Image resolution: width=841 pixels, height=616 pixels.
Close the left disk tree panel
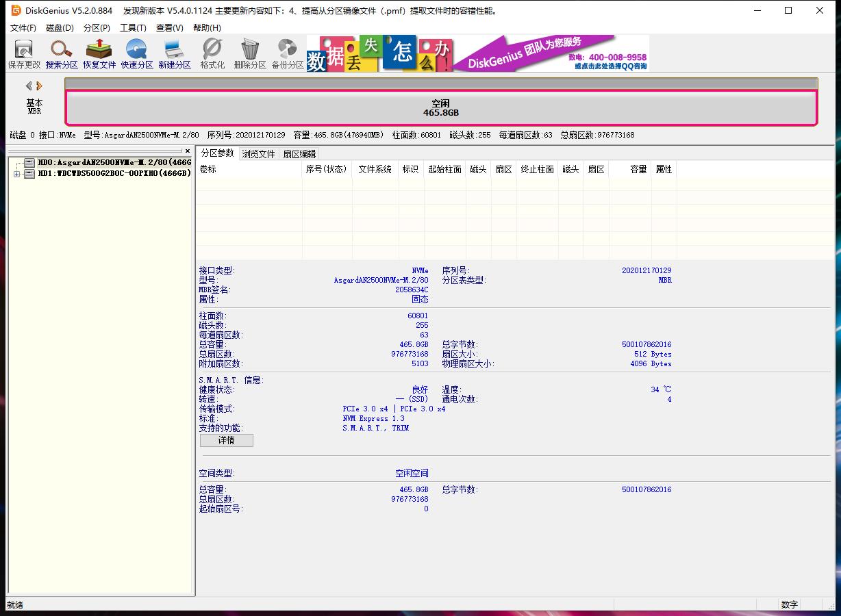pos(188,151)
